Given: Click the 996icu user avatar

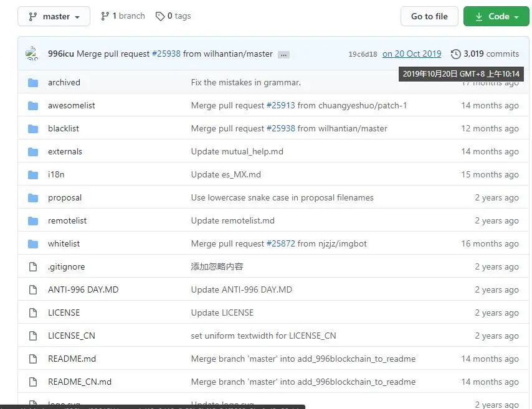Looking at the screenshot, I should [32, 54].
